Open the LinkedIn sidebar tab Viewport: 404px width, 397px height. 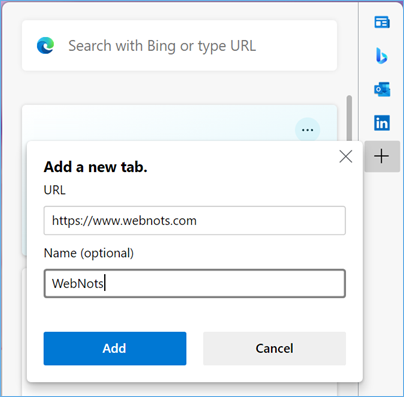(x=382, y=123)
